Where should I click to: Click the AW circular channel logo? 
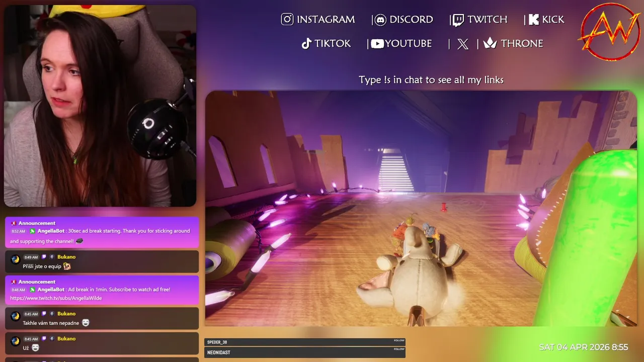pyautogui.click(x=610, y=32)
